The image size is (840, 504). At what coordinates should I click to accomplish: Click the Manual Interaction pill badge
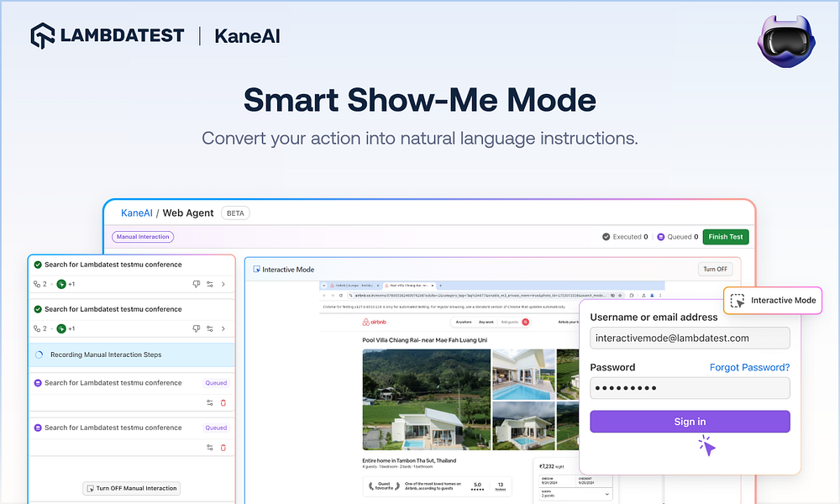coord(143,237)
